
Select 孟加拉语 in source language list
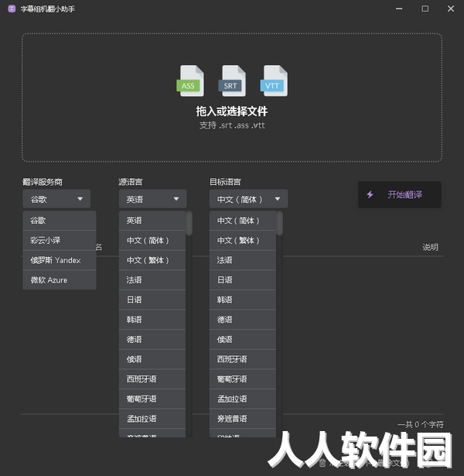[x=152, y=419]
